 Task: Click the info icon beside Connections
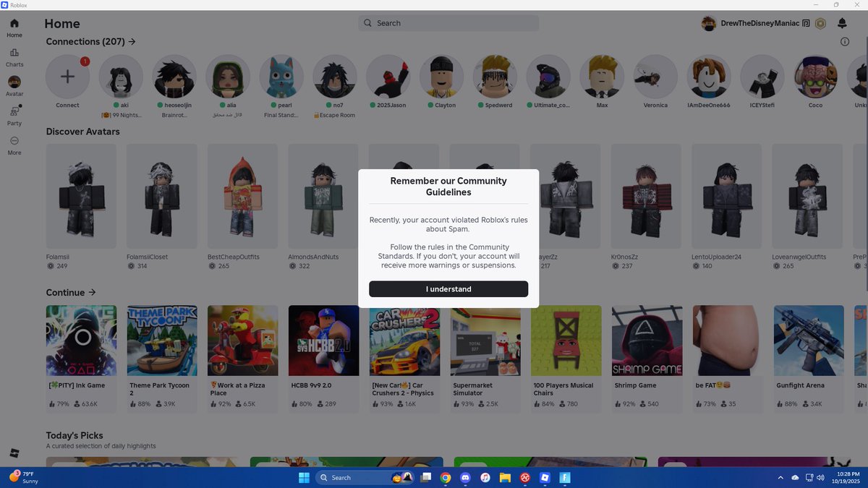845,42
